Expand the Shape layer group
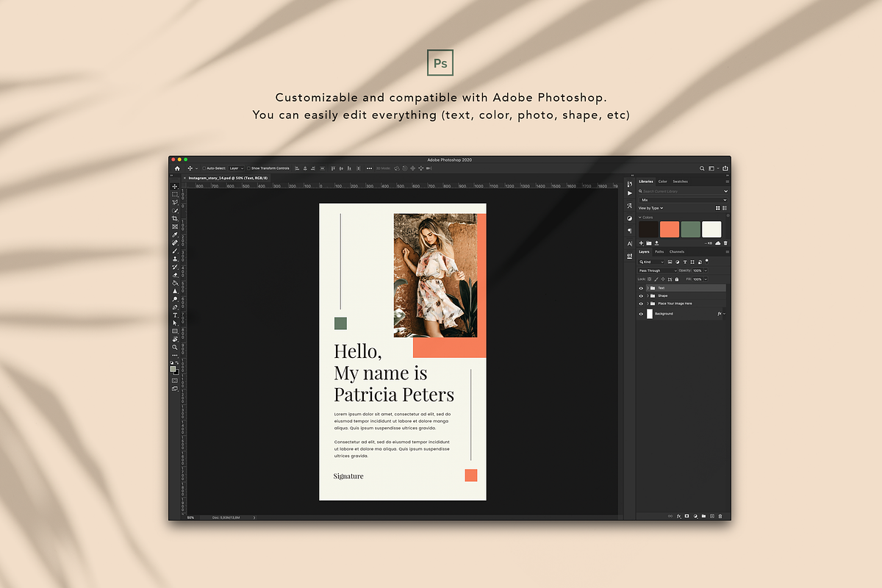882x588 pixels. click(648, 296)
